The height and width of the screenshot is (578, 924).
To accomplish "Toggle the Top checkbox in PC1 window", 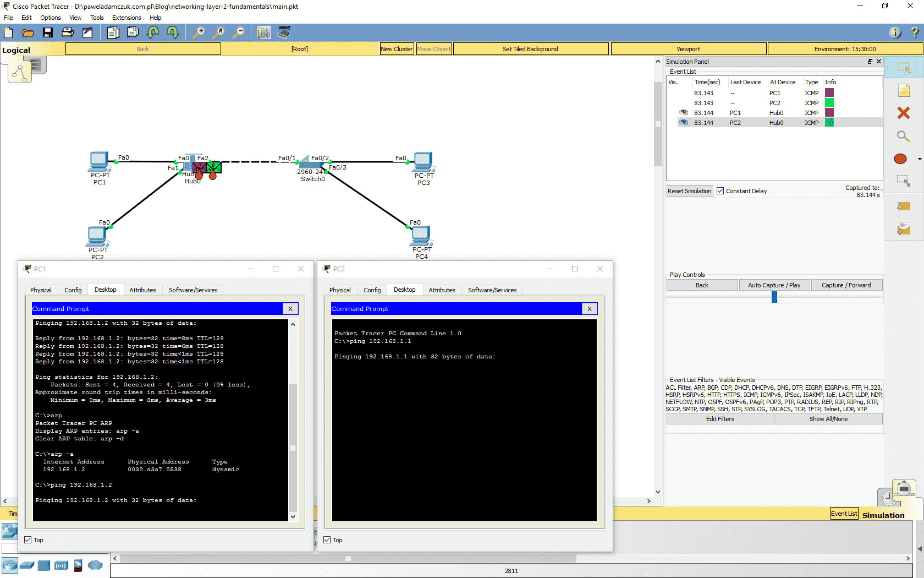I will pyautogui.click(x=28, y=540).
